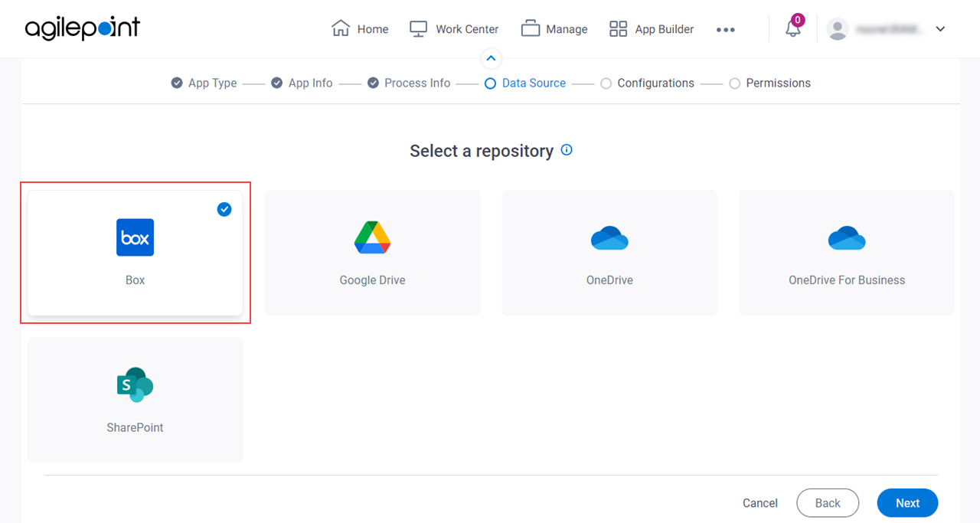Select the Box label text
The width and height of the screenshot is (980, 523).
[135, 280]
